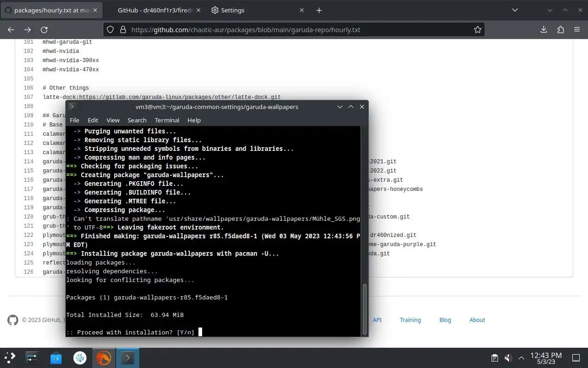Click terminal line 'looking for conflicting packages...'
Image resolution: width=588 pixels, height=368 pixels.
click(130, 280)
